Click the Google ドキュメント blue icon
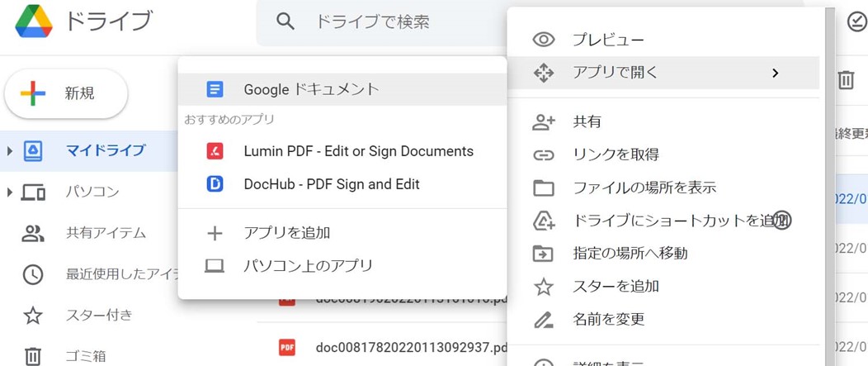The height and width of the screenshot is (366, 868). [x=215, y=89]
